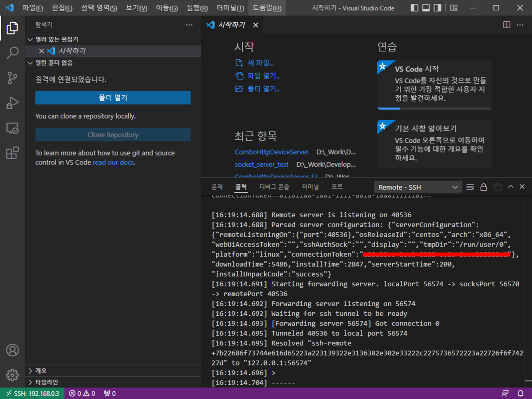The height and width of the screenshot is (399, 532).
Task: Expand the 타임라인 section
Action: 113,382
